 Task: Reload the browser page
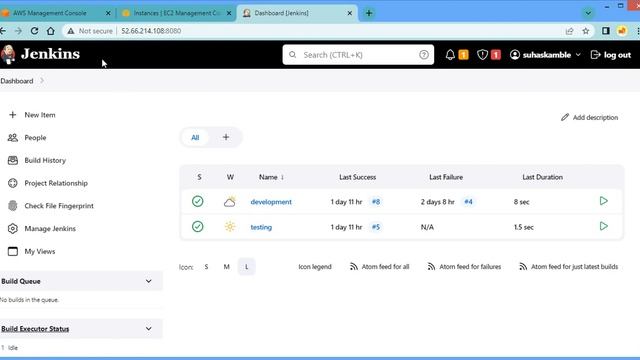point(34,31)
